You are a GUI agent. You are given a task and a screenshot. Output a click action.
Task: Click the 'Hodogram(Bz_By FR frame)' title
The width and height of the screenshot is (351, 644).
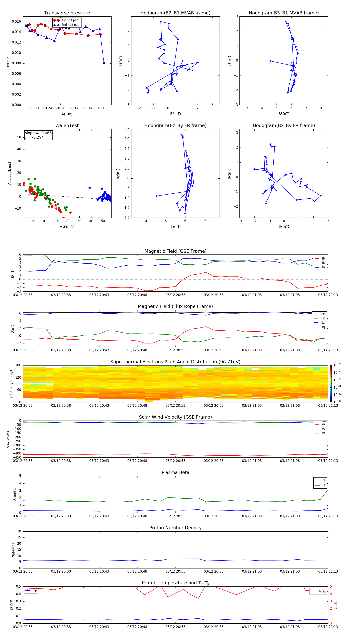coord(175,125)
